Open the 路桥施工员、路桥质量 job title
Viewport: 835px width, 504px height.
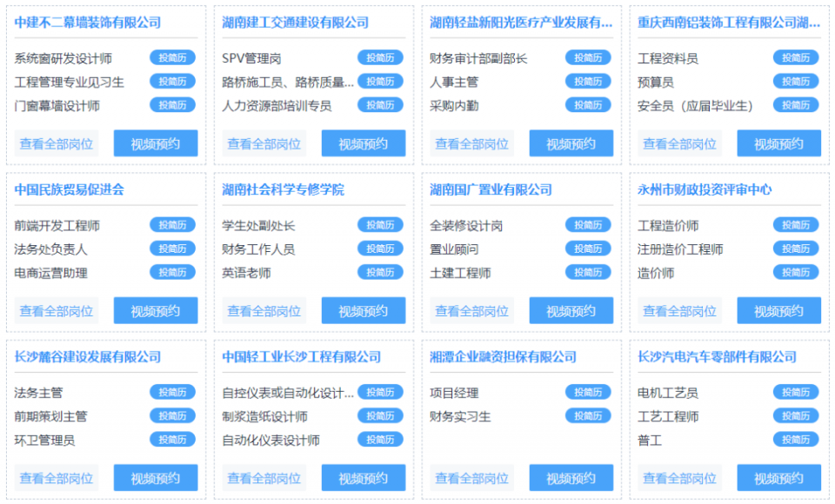[288, 82]
